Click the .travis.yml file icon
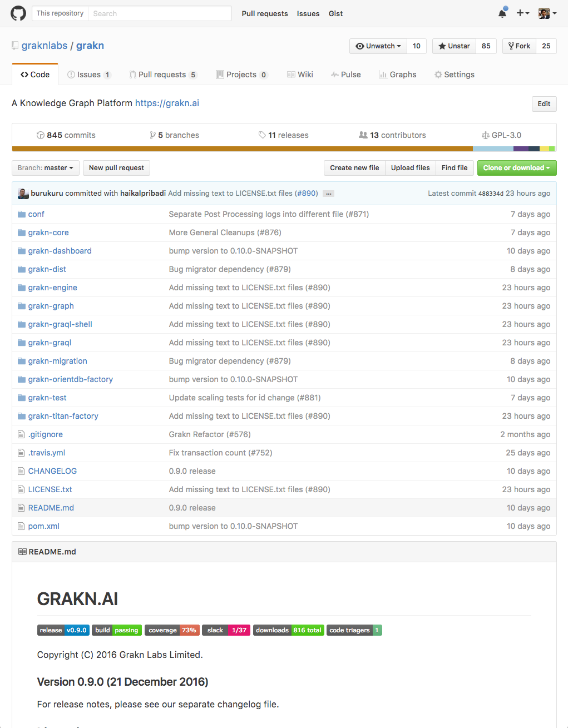 pos(21,453)
